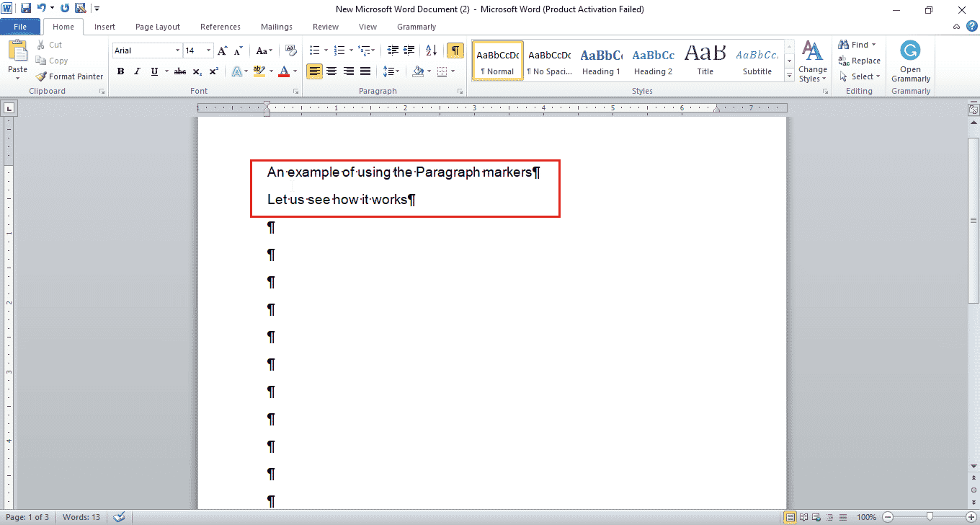Image resolution: width=980 pixels, height=525 pixels.
Task: Click the proofing check icon in status bar
Action: tap(120, 517)
